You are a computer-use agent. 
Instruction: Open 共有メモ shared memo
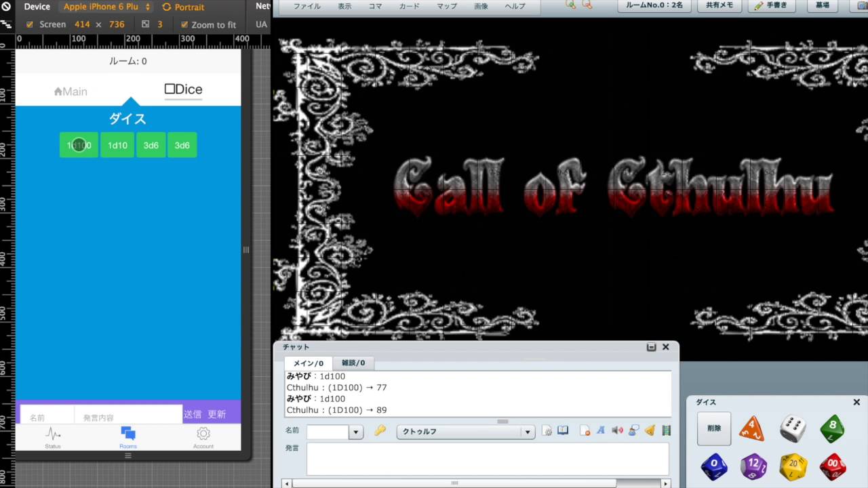[719, 5]
